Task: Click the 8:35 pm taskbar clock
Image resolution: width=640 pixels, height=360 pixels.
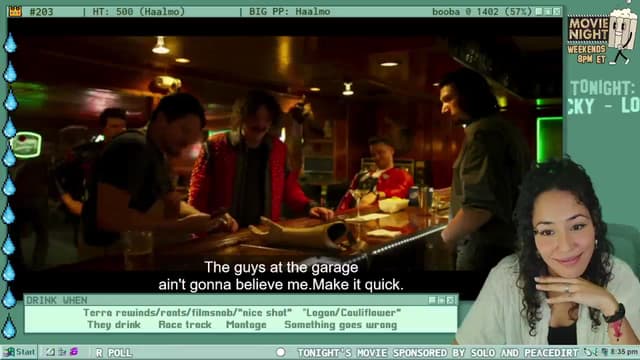Action: 624,352
